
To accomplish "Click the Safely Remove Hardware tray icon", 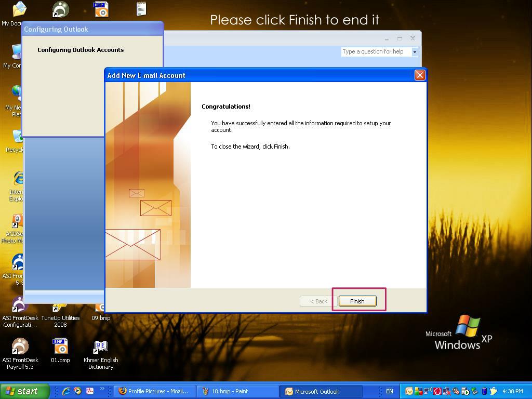I will [x=474, y=391].
